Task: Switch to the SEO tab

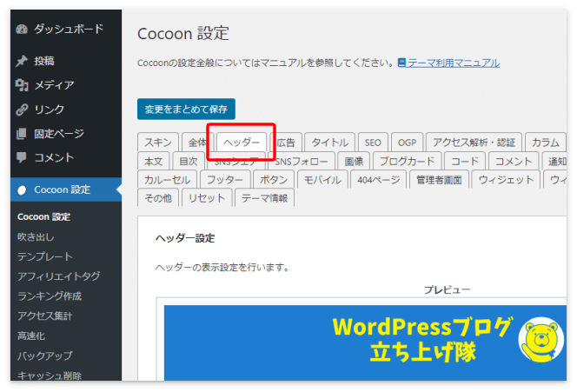Action: pyautogui.click(x=373, y=142)
